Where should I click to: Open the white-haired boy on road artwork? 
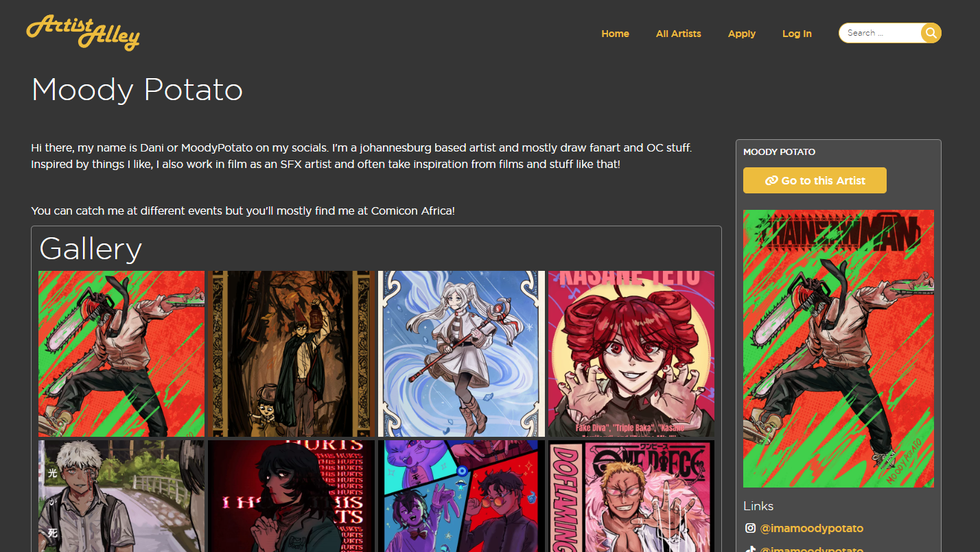(x=121, y=496)
